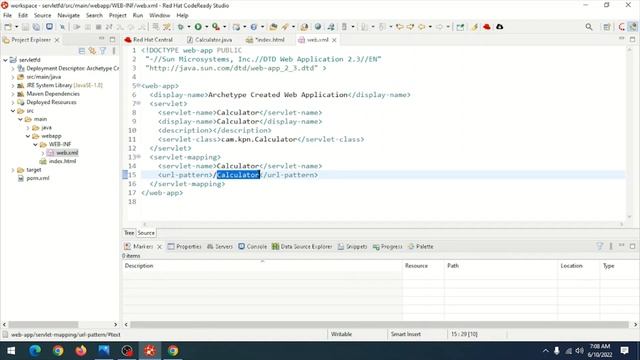Click Link with Editor icon in Project Explorer
This screenshot has width=640, height=360.
click(x=92, y=51)
